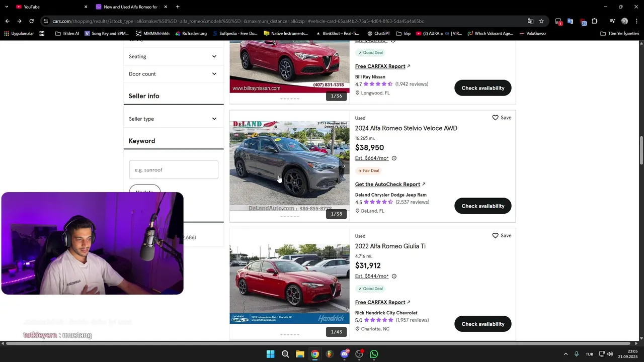The height and width of the screenshot is (362, 644).
Task: Expand the Door count filter
Action: [x=174, y=74]
